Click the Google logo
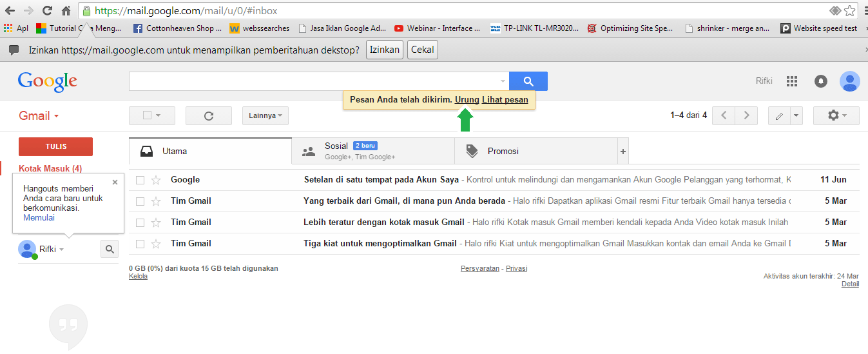This screenshot has width=868, height=354. [48, 81]
